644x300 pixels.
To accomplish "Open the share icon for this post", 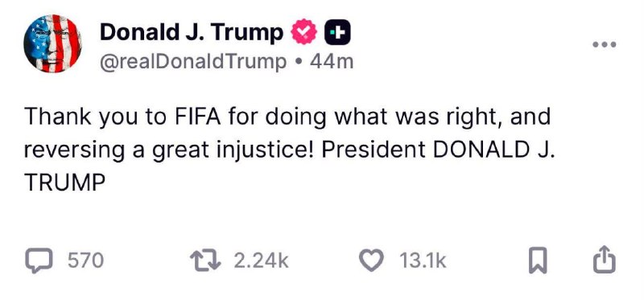I will pos(605,261).
